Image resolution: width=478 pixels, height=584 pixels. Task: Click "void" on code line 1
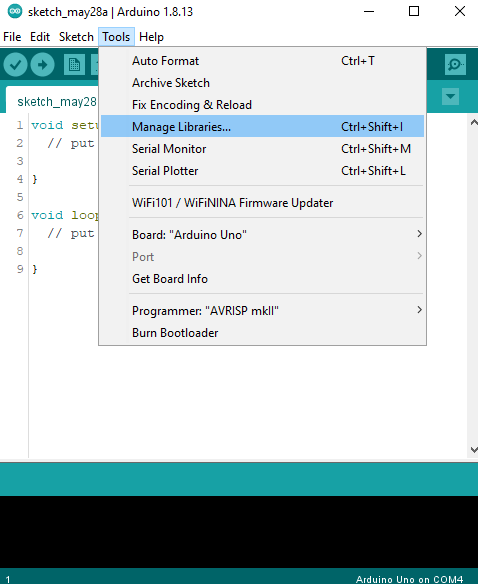pos(47,126)
